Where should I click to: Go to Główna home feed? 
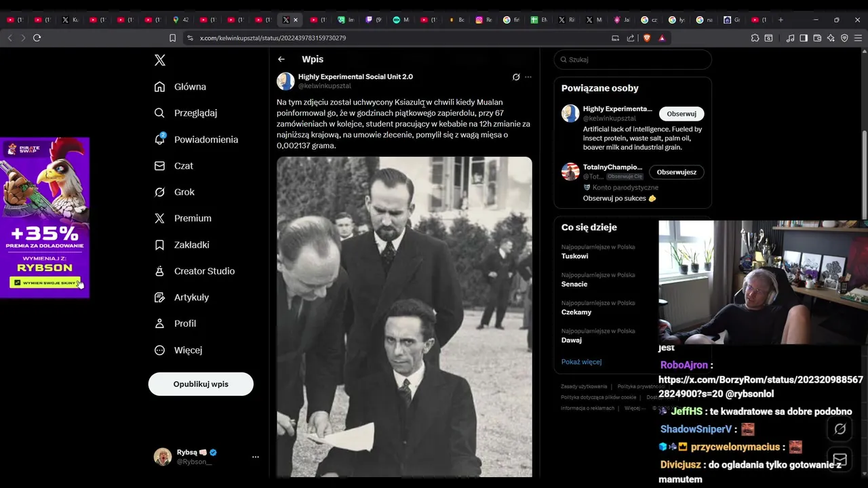180,87
